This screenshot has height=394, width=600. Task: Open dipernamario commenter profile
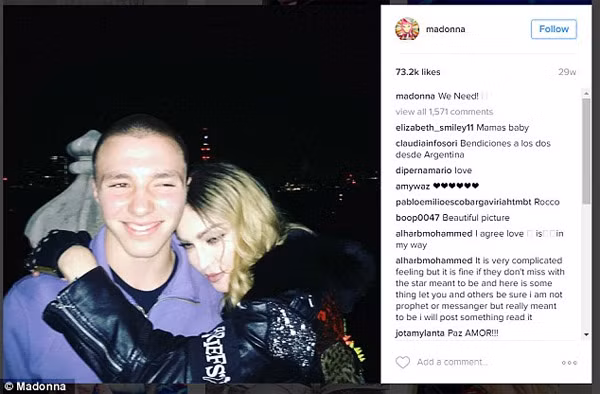pos(424,171)
